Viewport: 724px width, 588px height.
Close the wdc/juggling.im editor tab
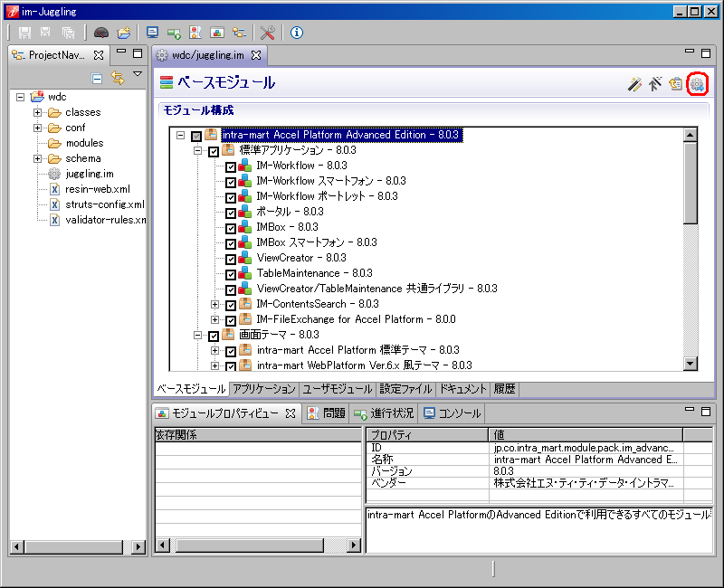(x=256, y=55)
